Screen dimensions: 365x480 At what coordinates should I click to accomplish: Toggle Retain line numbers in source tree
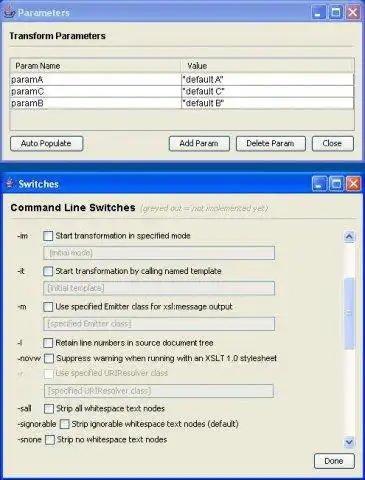pos(48,343)
